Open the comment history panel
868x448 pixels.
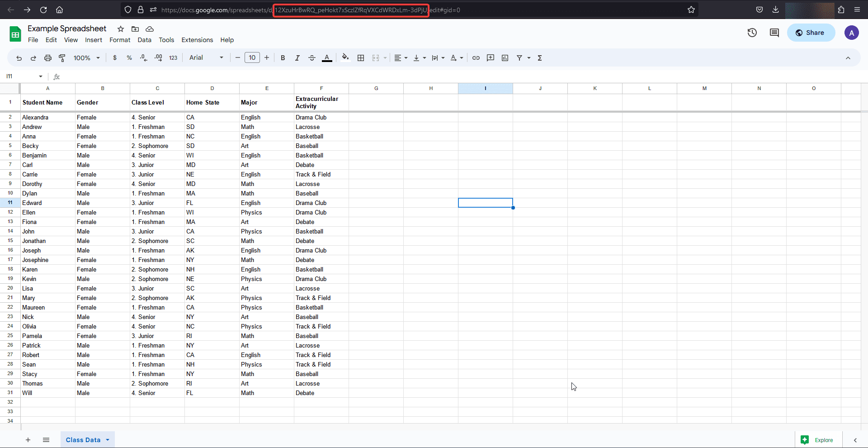pos(774,33)
